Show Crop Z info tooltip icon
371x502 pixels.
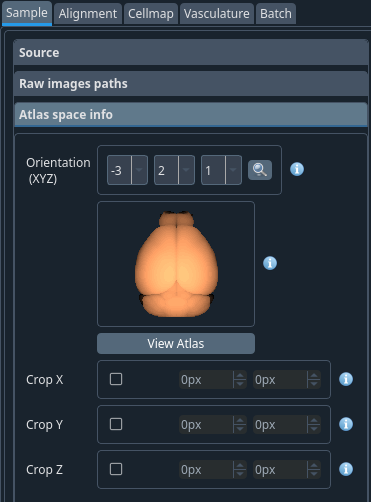(346, 469)
